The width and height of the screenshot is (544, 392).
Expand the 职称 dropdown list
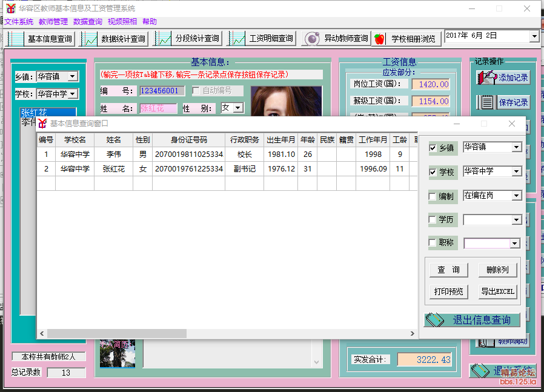point(515,244)
